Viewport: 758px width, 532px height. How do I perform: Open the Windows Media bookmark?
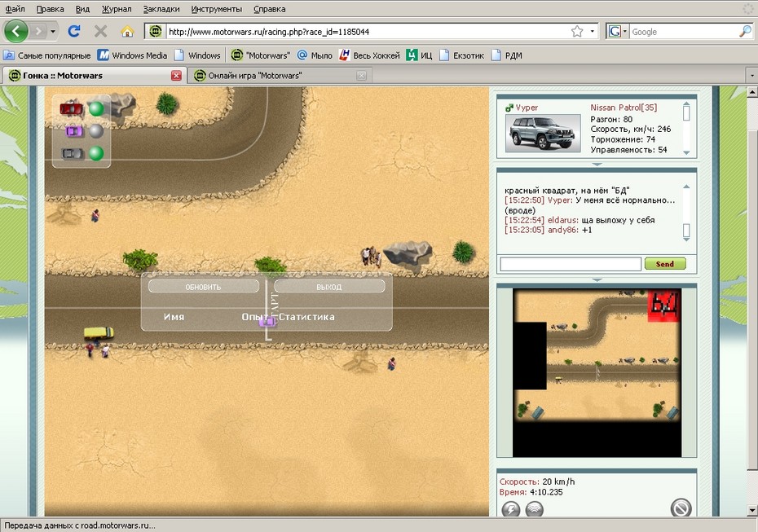click(133, 55)
